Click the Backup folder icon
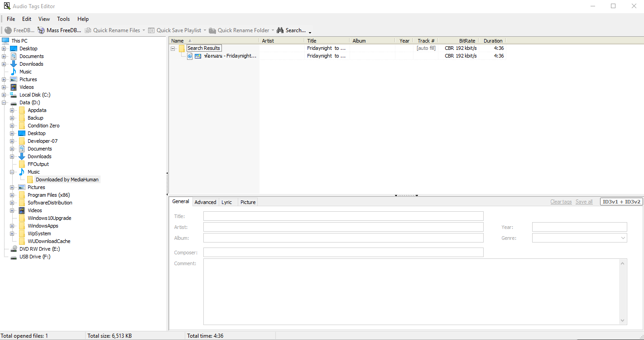 (22, 118)
